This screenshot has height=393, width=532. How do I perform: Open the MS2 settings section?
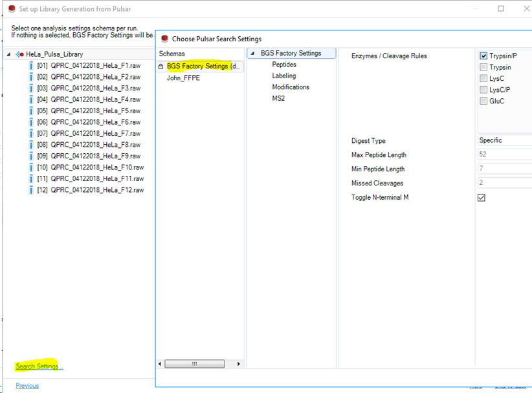click(278, 98)
